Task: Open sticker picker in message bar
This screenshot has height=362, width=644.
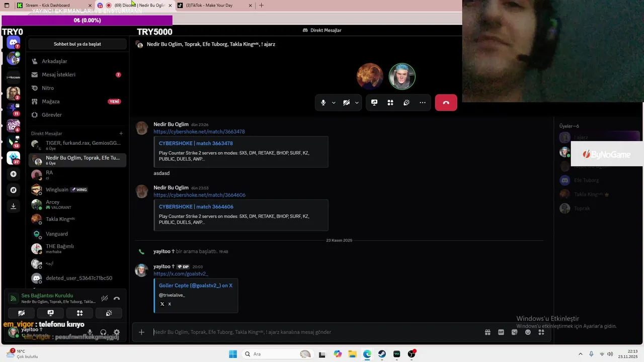Action: pos(514,332)
